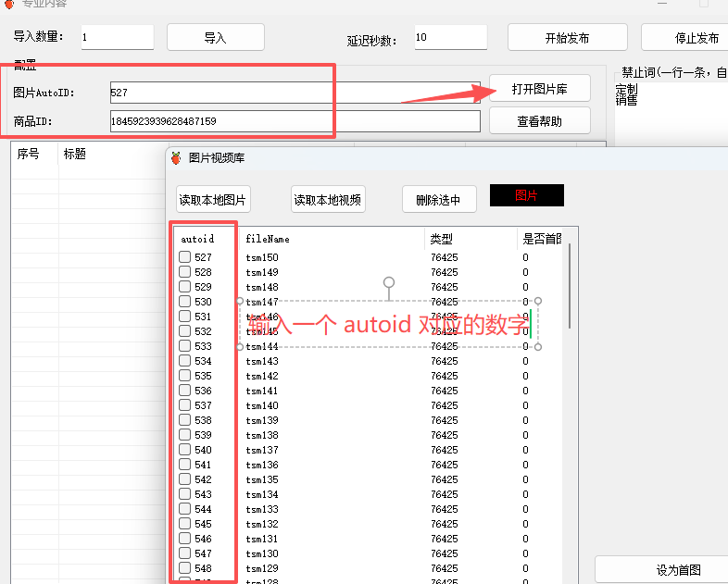This screenshot has width=728, height=584.
Task: Check the box for autoid 536
Action: (x=185, y=391)
